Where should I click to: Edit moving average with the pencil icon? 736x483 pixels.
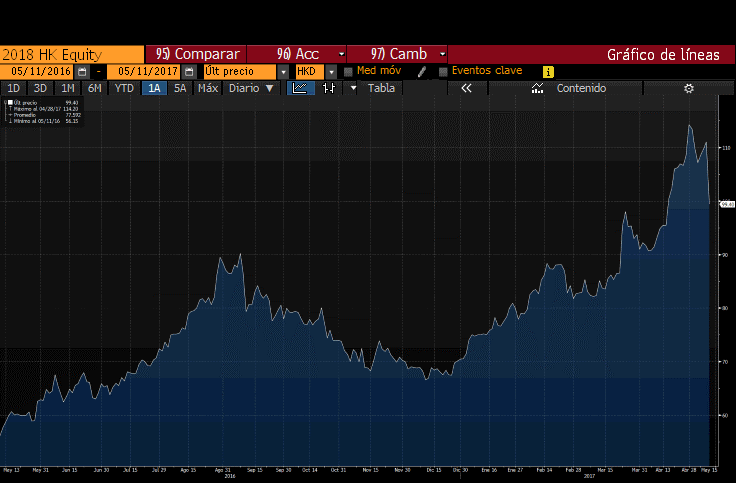422,71
